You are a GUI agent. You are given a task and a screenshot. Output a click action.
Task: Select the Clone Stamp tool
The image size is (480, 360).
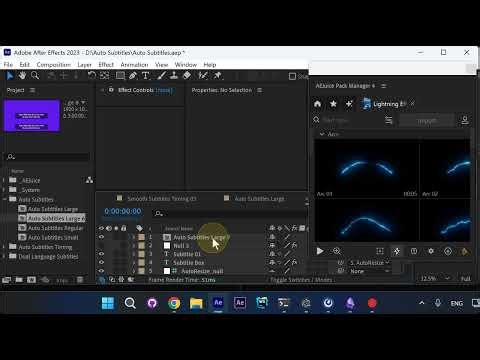(x=174, y=76)
